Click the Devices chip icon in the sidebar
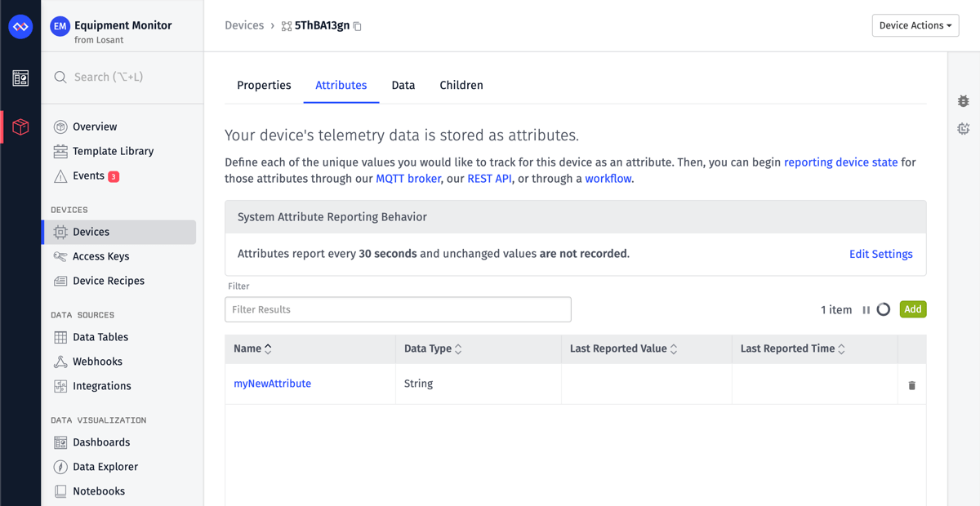 60,232
